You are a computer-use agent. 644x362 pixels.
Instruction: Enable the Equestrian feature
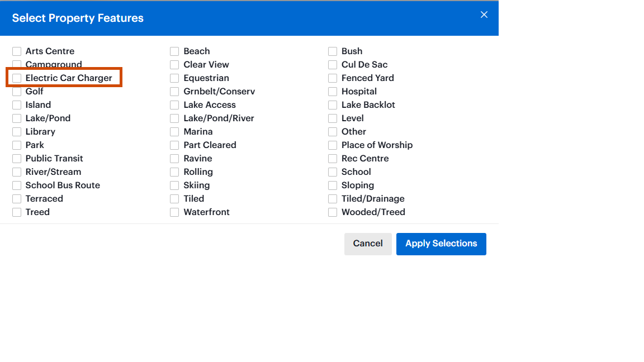coord(175,78)
